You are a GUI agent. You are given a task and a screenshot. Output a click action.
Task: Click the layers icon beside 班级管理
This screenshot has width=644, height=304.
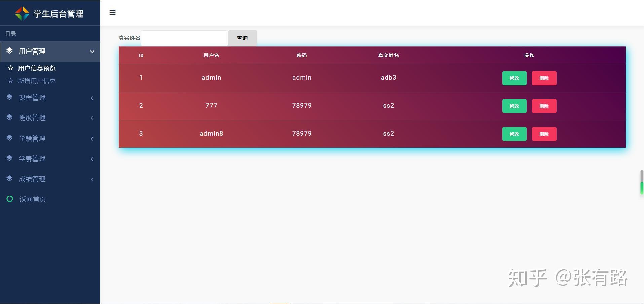point(9,117)
